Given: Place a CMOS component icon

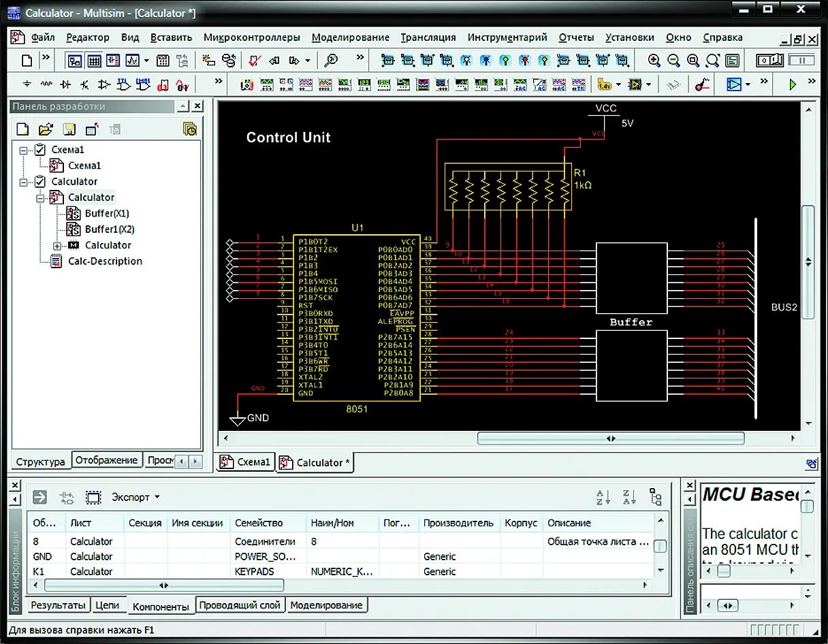Looking at the screenshot, I should click(143, 84).
